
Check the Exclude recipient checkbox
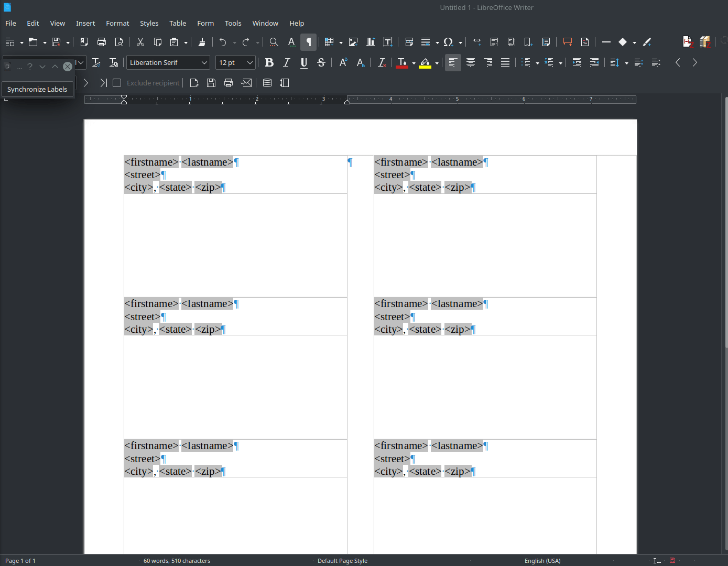tap(117, 83)
